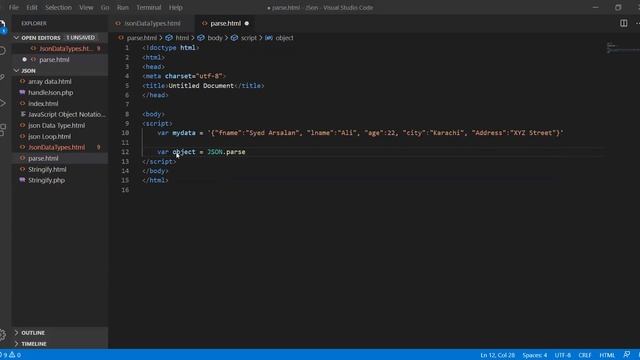Click the unsaved dot beside parse.html in Open Editors

24,60
